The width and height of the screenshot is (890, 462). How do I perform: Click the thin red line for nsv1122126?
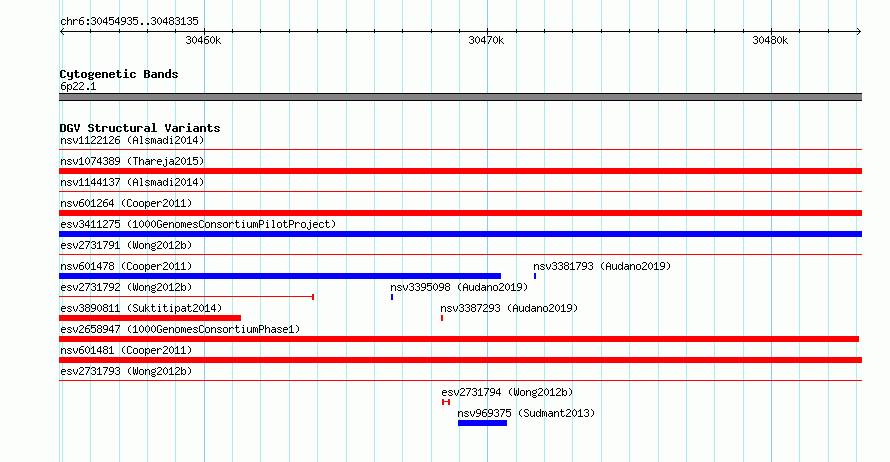tap(460, 150)
